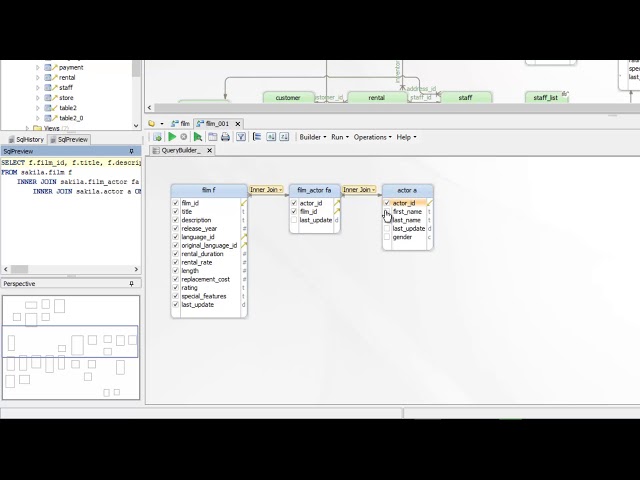
Task: Switch to the film layout tab
Action: [x=180, y=124]
